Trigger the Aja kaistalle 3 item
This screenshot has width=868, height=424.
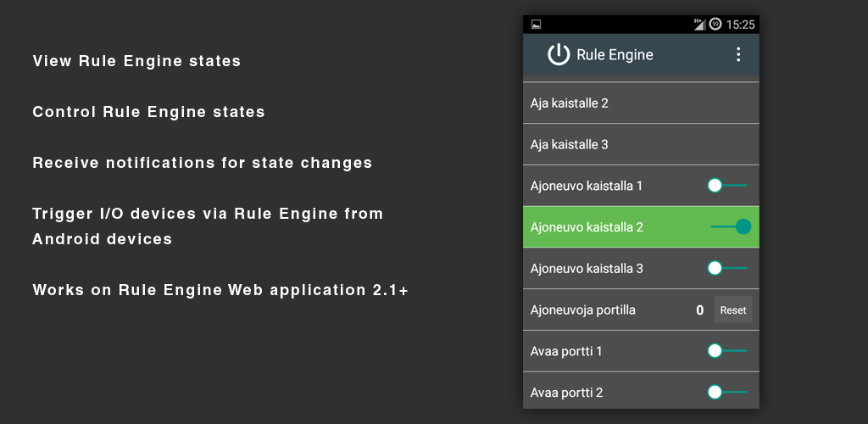pos(570,145)
